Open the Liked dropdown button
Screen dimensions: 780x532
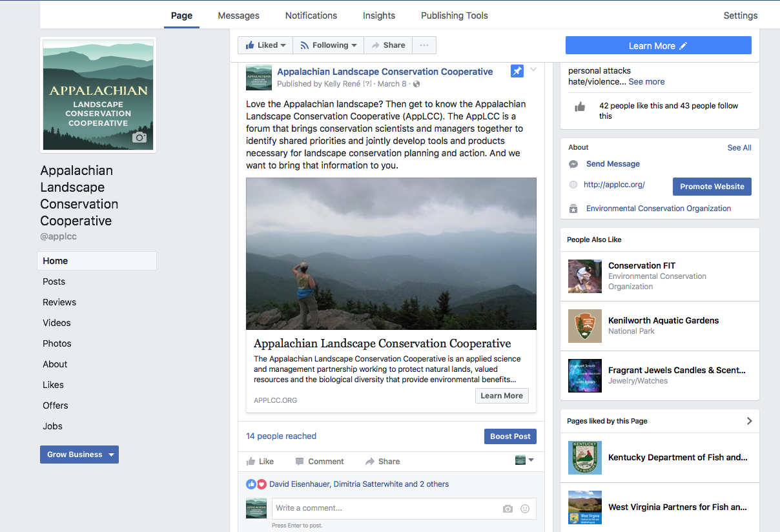point(265,45)
